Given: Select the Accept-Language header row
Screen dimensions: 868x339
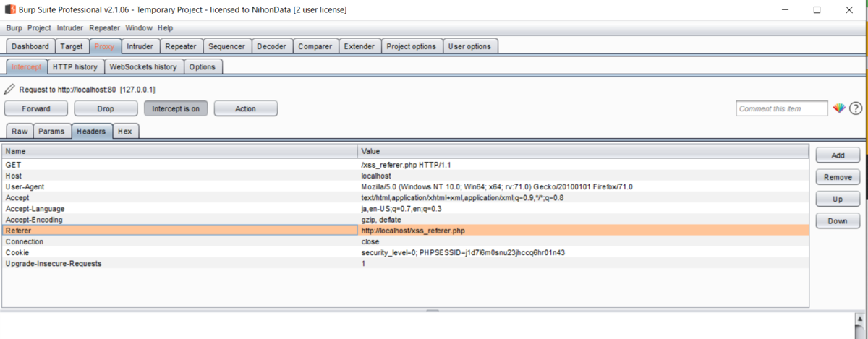Looking at the screenshot, I should [x=405, y=208].
